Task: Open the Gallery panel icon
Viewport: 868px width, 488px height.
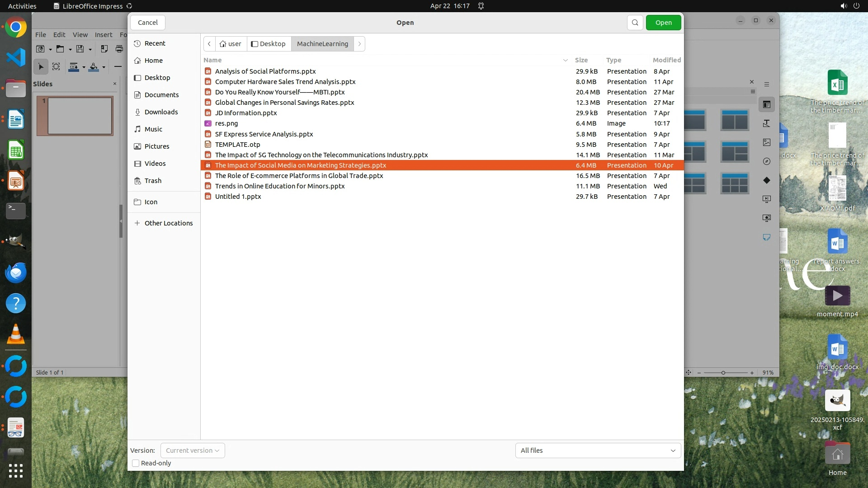Action: click(x=767, y=142)
